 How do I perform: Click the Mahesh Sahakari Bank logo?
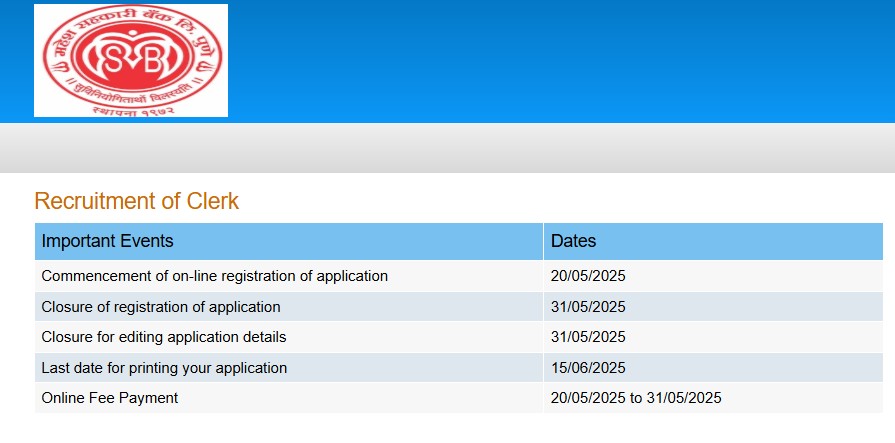pos(131,61)
